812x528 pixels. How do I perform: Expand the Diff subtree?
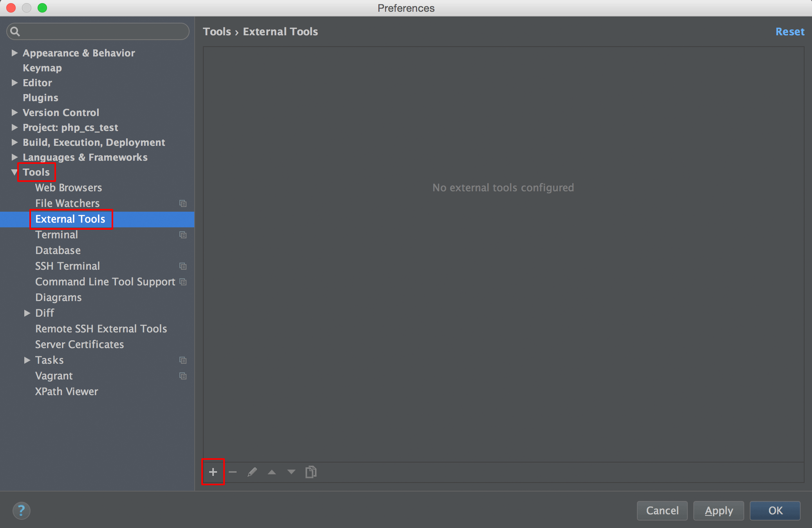coord(27,313)
